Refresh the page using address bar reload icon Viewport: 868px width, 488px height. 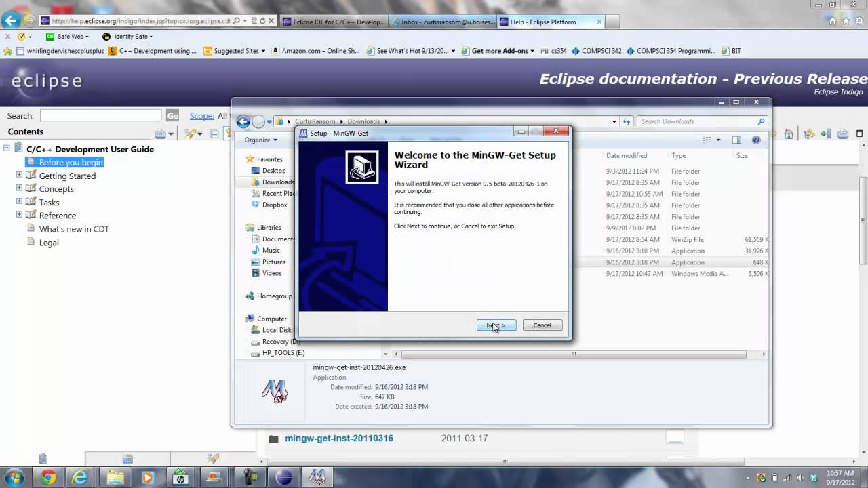pos(262,21)
